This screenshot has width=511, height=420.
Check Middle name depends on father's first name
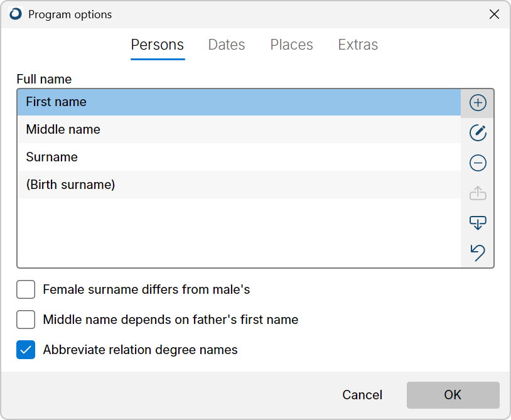[x=26, y=320]
